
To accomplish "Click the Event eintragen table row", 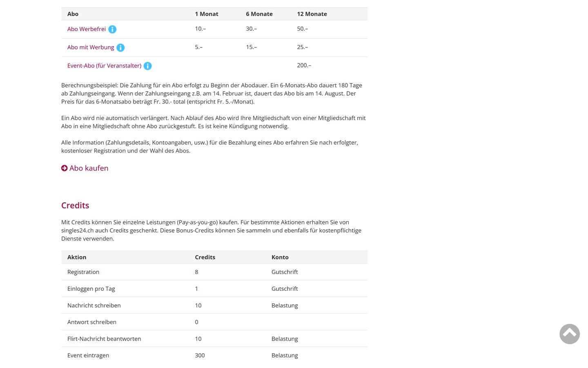I will coord(88,355).
